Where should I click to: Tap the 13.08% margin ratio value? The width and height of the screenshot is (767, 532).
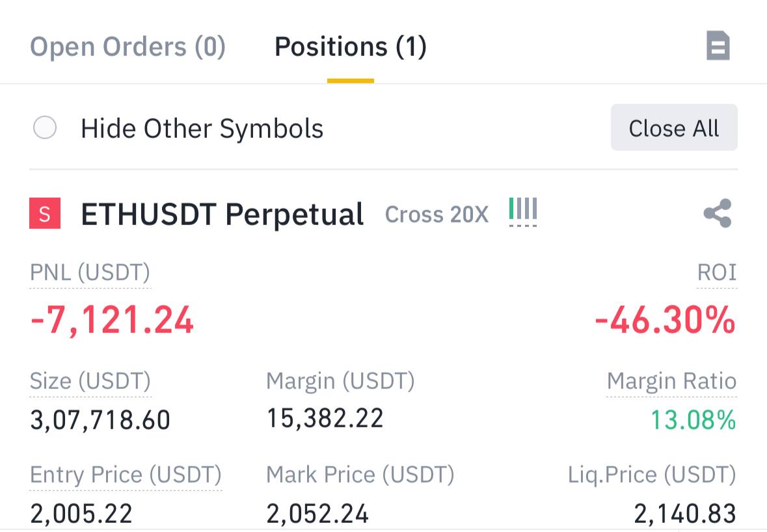pos(693,420)
